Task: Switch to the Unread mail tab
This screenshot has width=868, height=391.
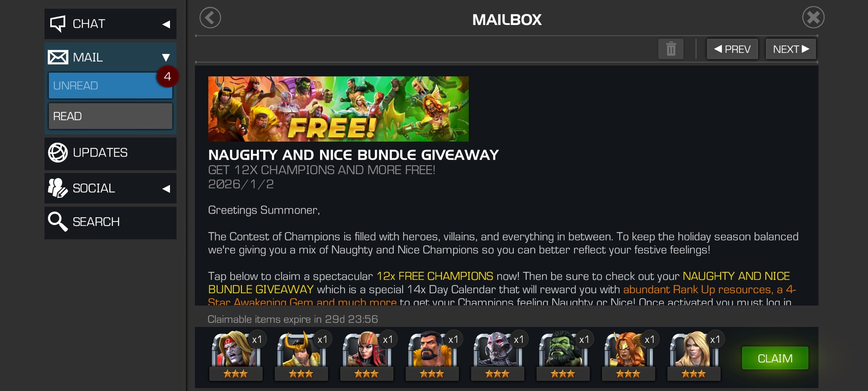Action: (110, 85)
